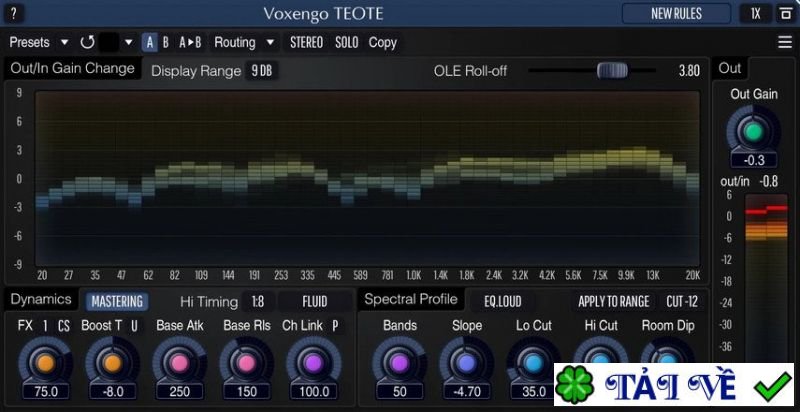Image resolution: width=800 pixels, height=412 pixels.
Task: Expand the Routing dropdown arrow
Action: (x=270, y=42)
